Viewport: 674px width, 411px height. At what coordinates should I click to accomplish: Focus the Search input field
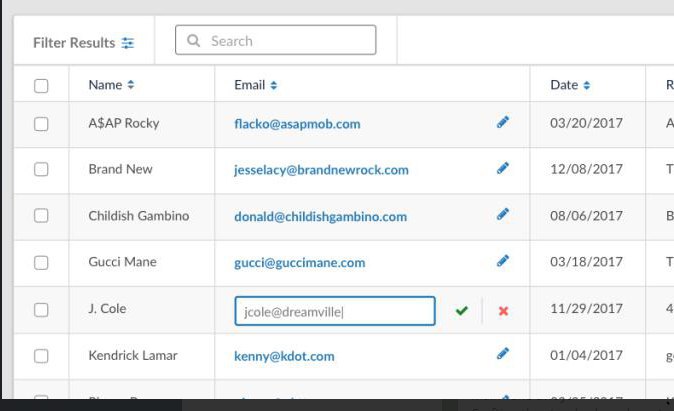[x=276, y=40]
